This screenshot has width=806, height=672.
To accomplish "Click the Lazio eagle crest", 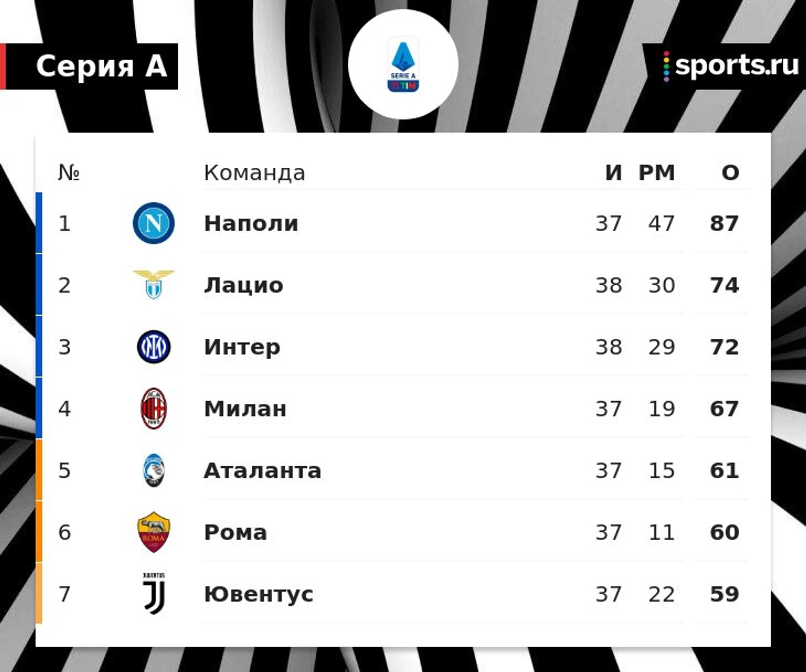I will (x=153, y=284).
